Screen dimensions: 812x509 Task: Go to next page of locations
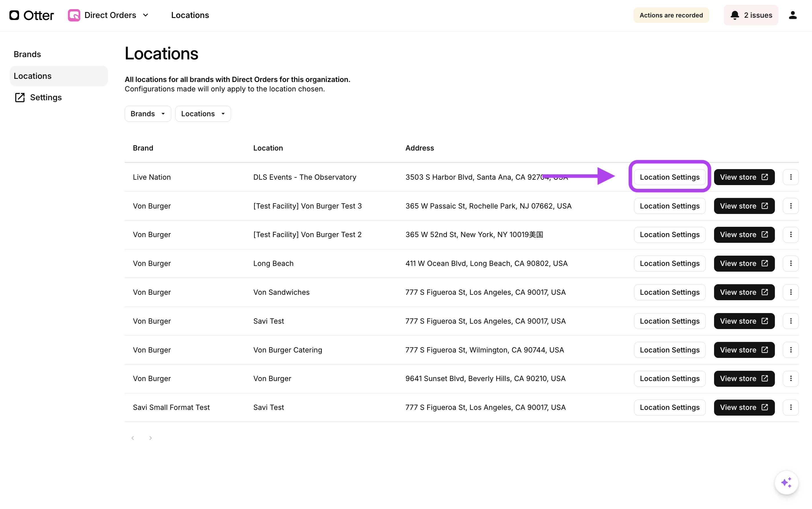click(x=150, y=438)
